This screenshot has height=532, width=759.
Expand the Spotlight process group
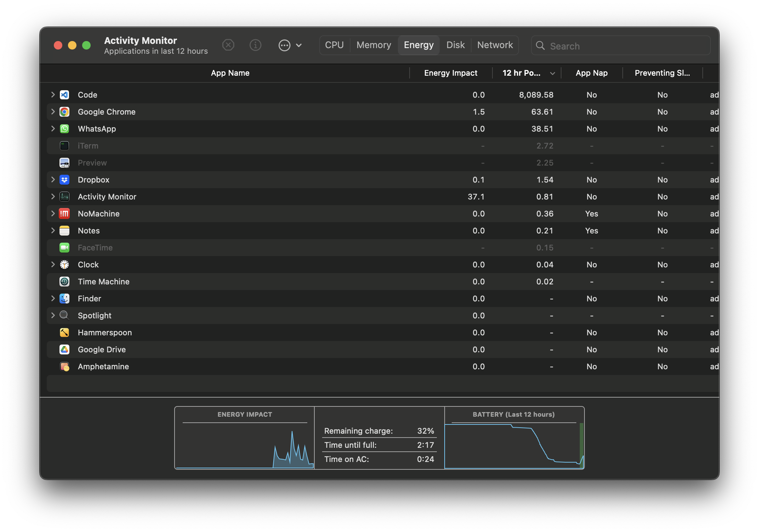coord(53,315)
